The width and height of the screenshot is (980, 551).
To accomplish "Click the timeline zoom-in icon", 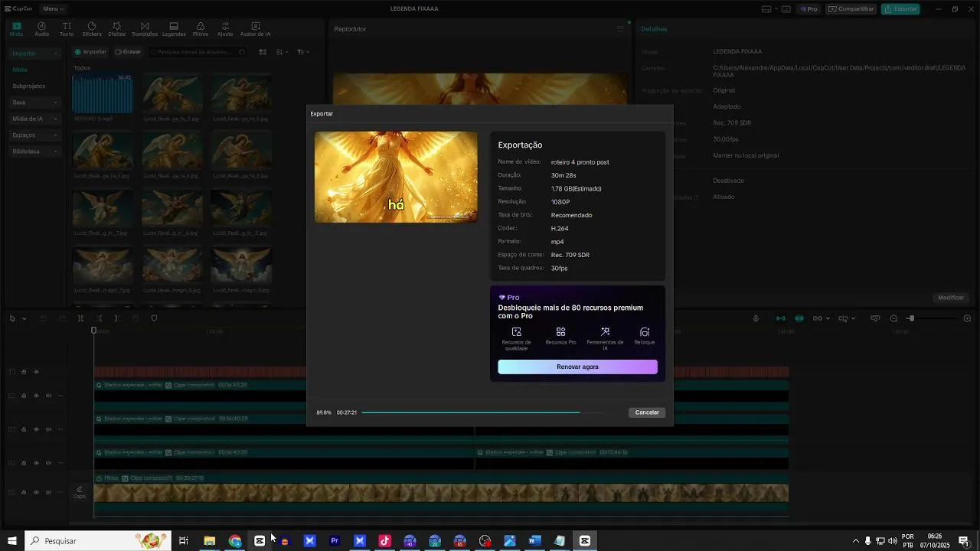I will click(x=967, y=318).
